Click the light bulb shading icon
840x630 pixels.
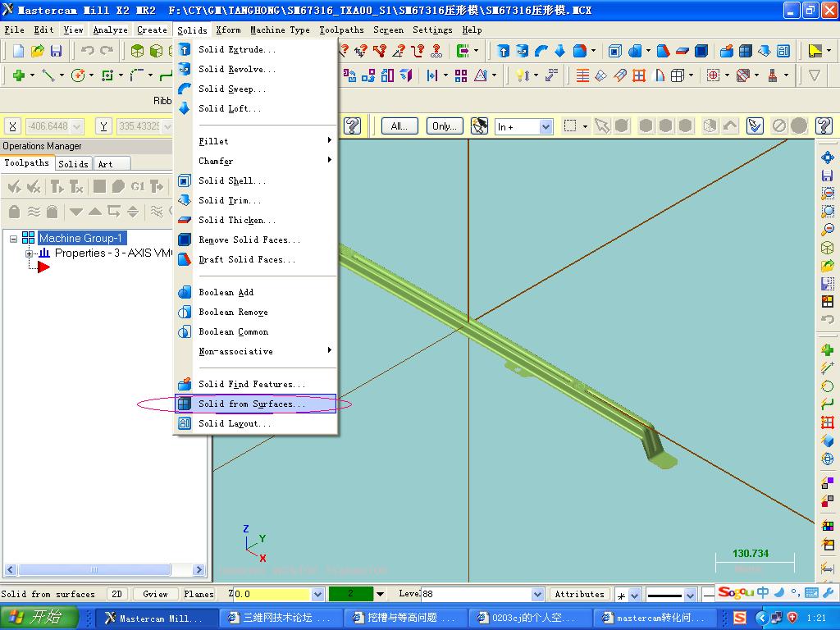pyautogui.click(x=522, y=75)
